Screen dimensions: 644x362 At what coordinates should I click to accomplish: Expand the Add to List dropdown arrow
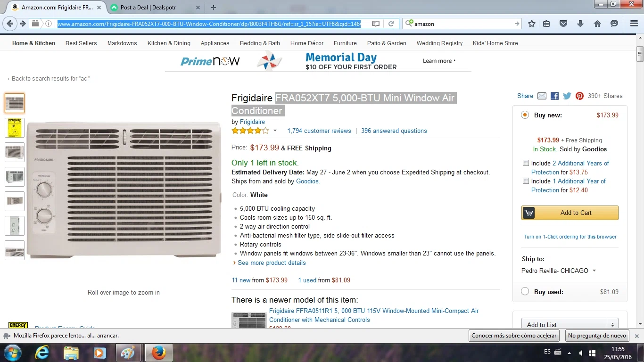[x=612, y=325]
